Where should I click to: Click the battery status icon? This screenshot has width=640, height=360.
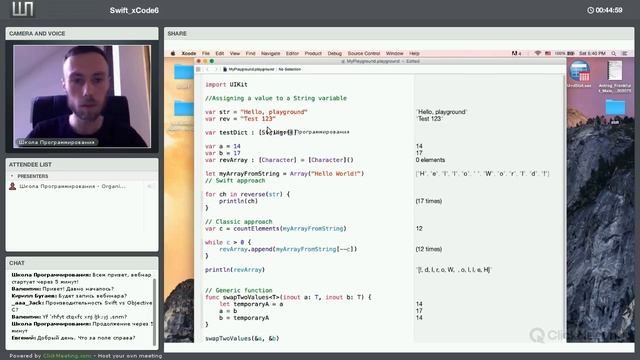coord(571,53)
